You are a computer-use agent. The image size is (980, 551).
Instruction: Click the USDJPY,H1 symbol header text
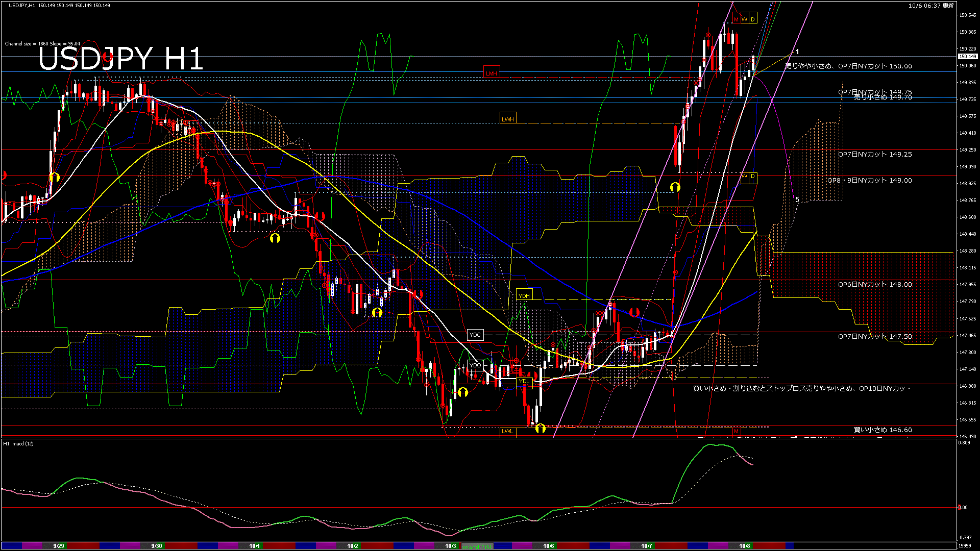click(x=21, y=5)
